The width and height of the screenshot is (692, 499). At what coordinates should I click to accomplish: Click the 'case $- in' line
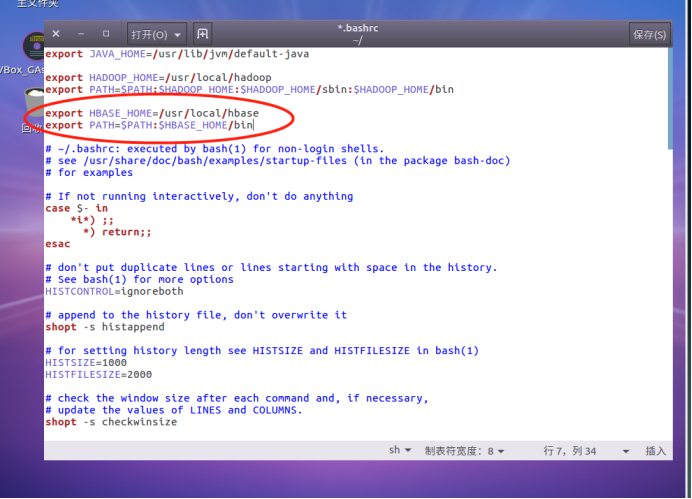[x=76, y=208]
